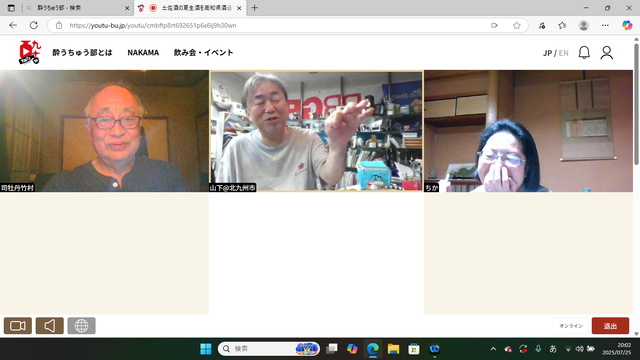This screenshot has height=360, width=640.
Task: Open Task View on taskbar
Action: coord(332,349)
